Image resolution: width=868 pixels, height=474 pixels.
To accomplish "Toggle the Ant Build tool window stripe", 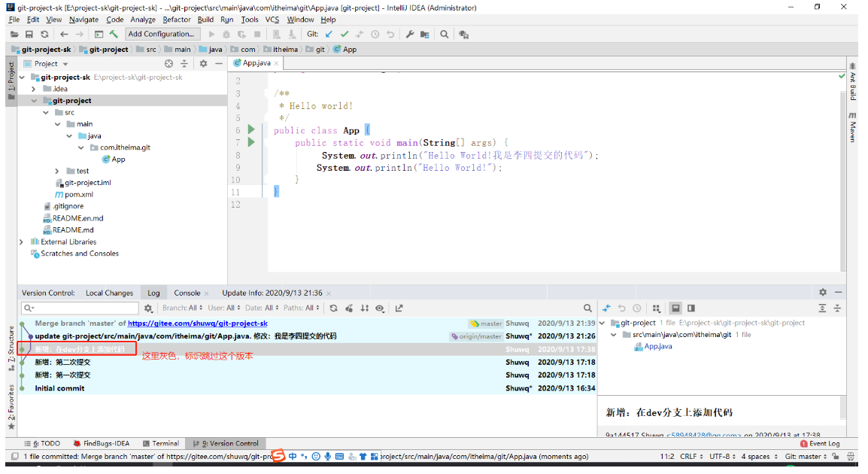I will point(852,81).
